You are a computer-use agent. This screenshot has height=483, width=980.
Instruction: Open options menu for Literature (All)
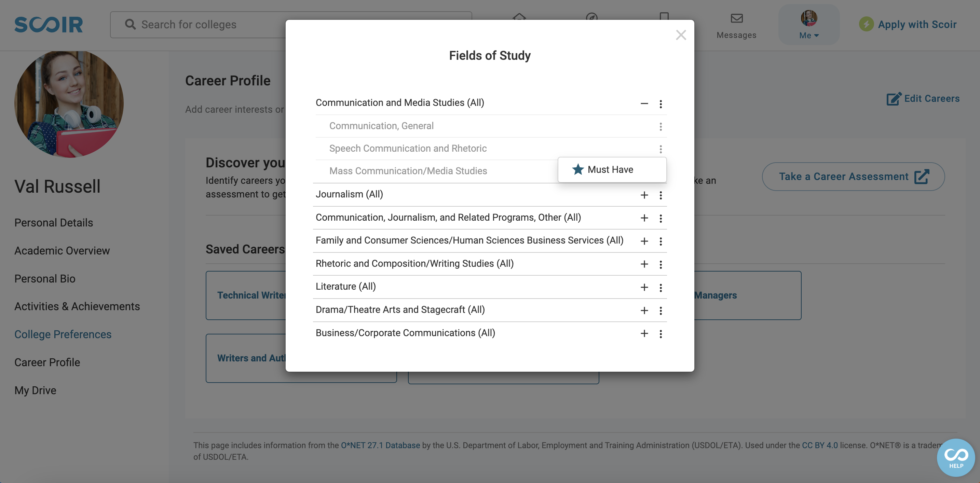(661, 288)
